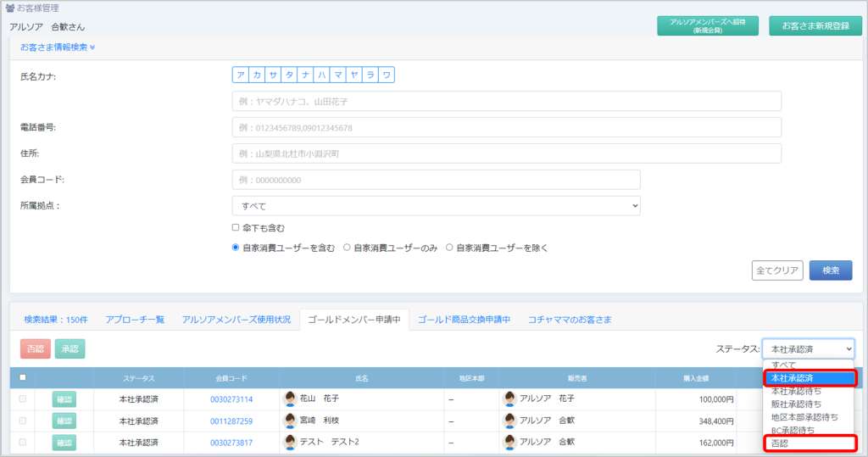868x457 pixels.
Task: Select the マ kana filter button
Action: 338,75
